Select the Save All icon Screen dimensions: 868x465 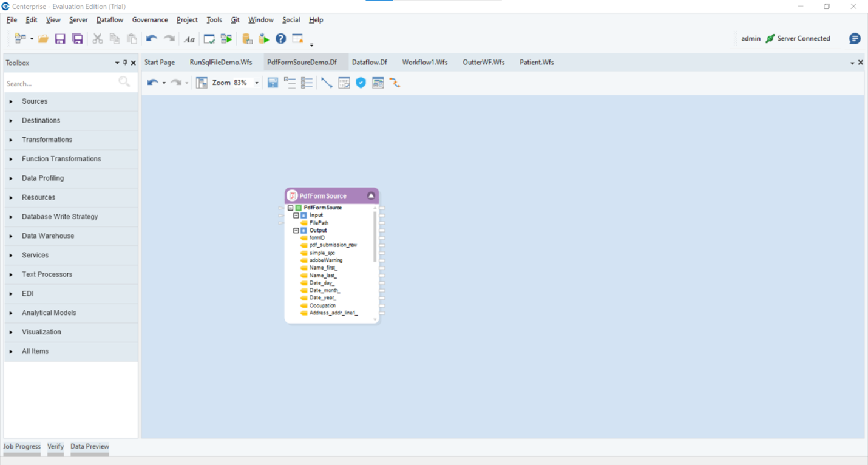[x=78, y=38]
